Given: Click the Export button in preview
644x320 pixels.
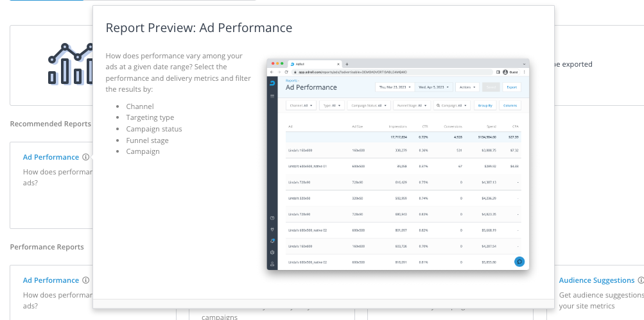Looking at the screenshot, I should tap(512, 87).
